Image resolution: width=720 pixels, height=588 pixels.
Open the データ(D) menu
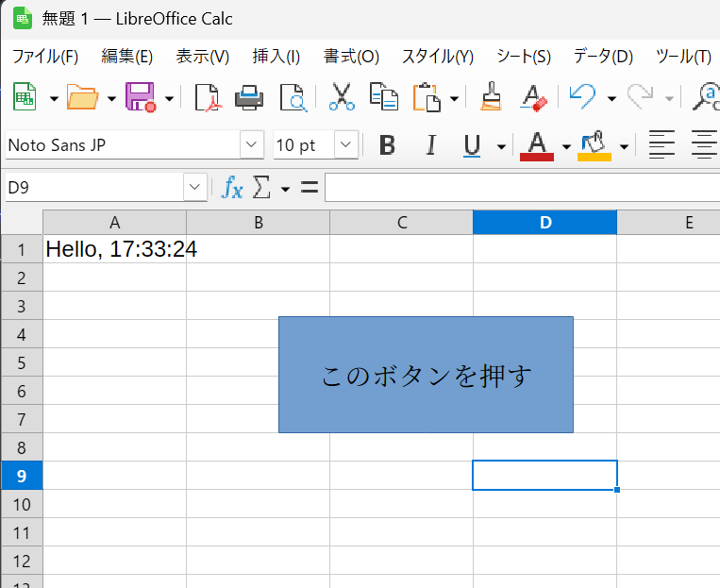602,57
